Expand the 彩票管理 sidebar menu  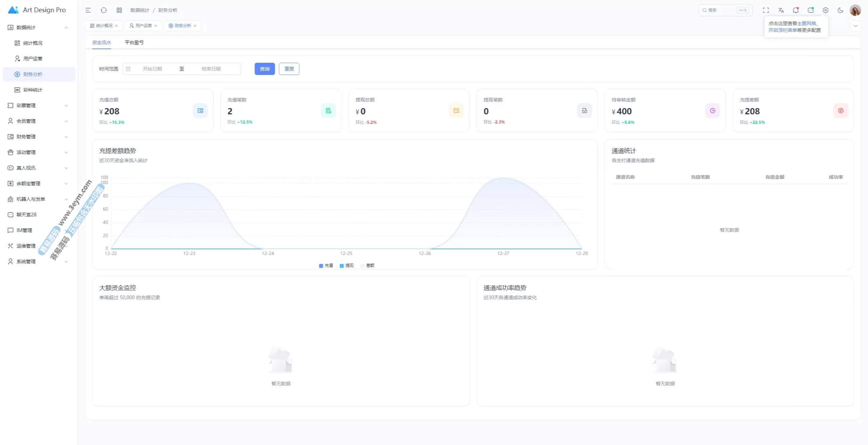point(38,105)
